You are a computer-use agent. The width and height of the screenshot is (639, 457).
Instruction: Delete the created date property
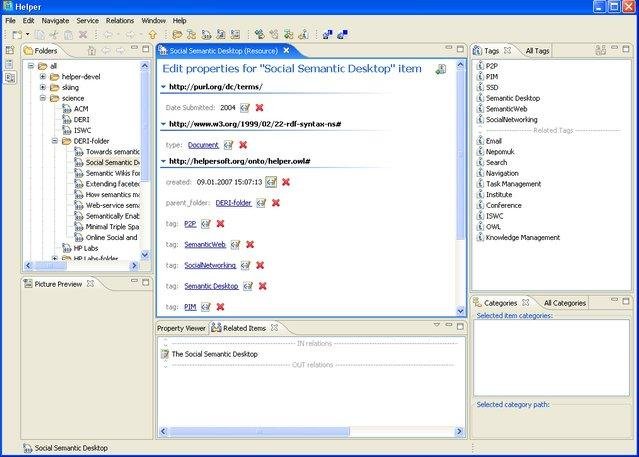286,182
